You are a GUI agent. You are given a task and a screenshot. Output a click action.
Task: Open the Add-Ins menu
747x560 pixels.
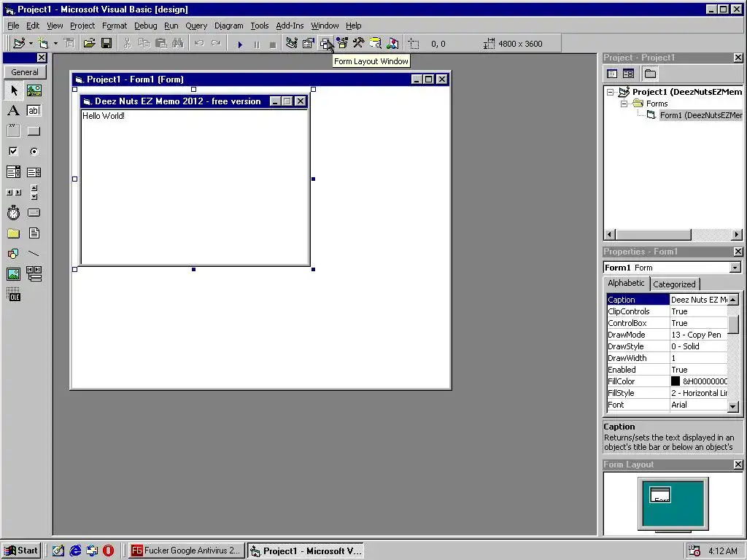(290, 26)
